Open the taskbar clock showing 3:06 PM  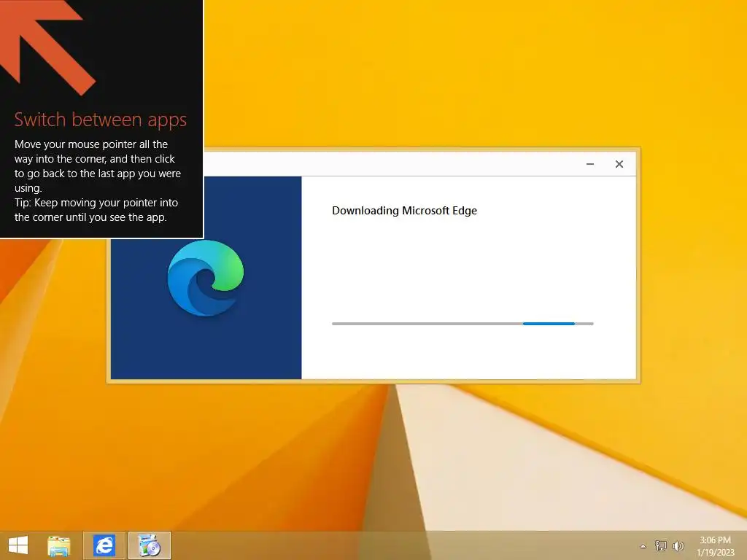point(716,545)
